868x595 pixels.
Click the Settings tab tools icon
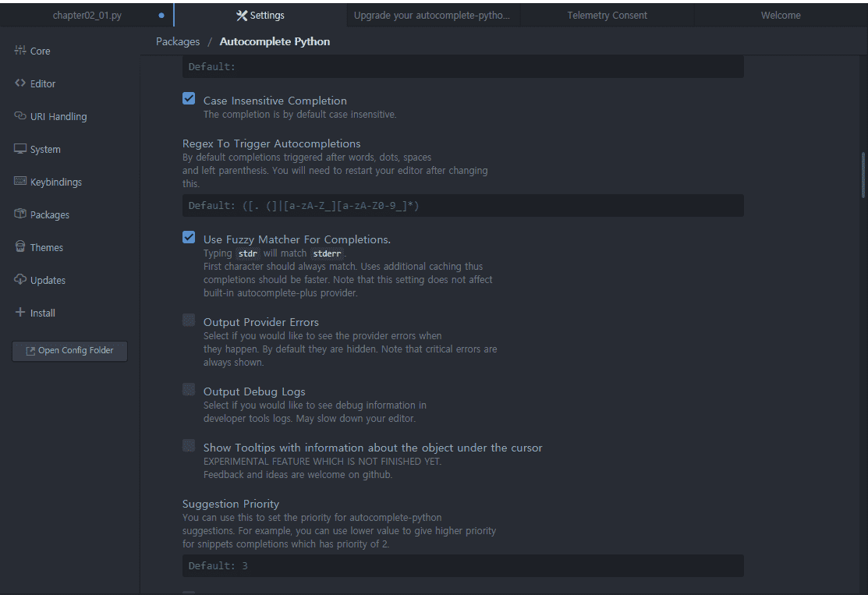[x=242, y=16]
